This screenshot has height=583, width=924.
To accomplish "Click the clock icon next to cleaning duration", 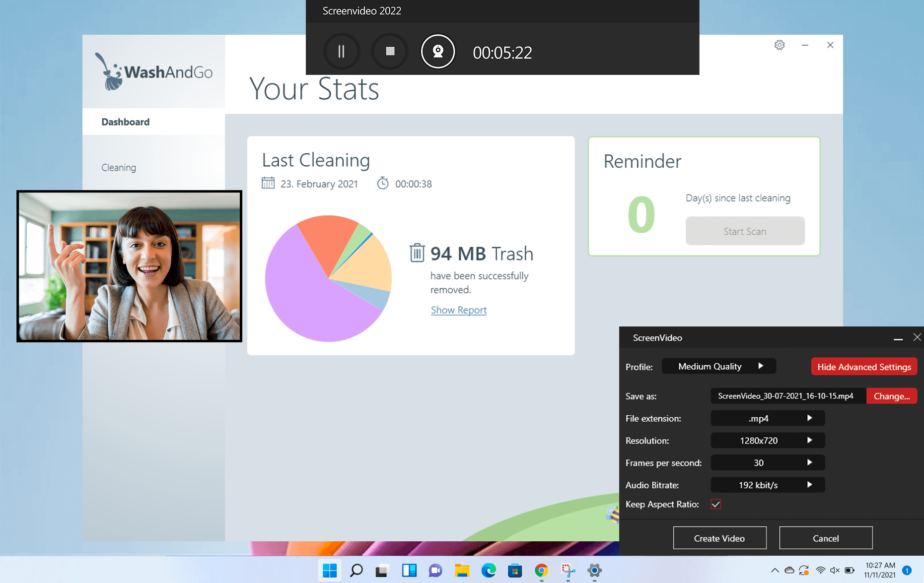I will pyautogui.click(x=383, y=183).
